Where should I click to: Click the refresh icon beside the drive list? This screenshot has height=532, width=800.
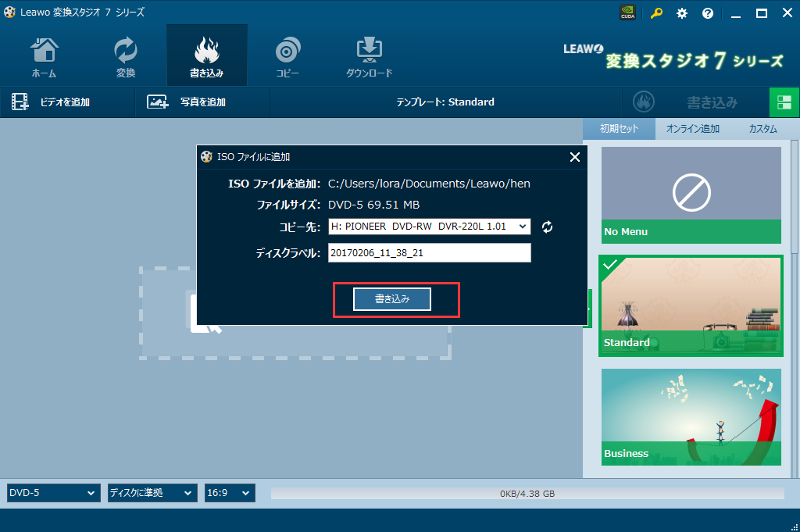click(x=548, y=227)
